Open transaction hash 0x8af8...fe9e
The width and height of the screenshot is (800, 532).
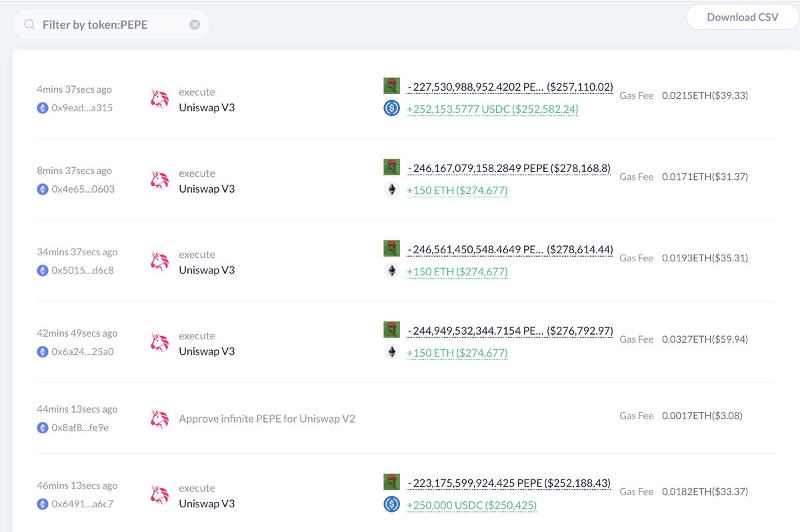80,427
